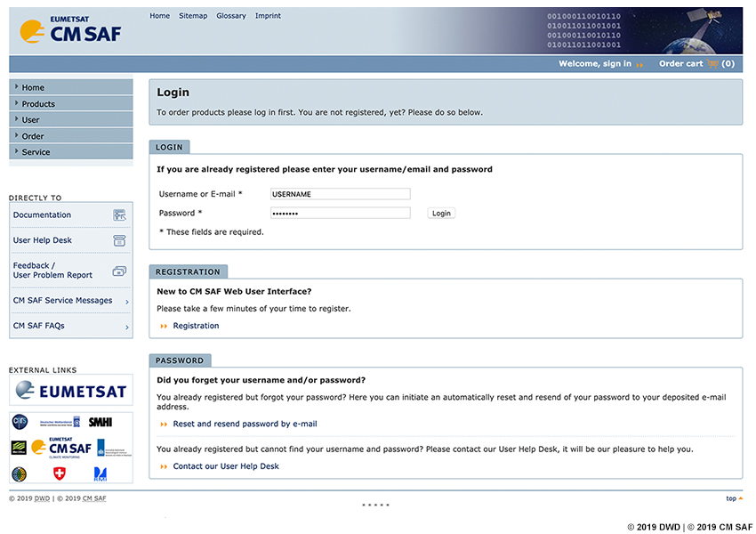This screenshot has width=756, height=534.
Task: Expand the Service sidebar menu
Action: pyautogui.click(x=71, y=152)
